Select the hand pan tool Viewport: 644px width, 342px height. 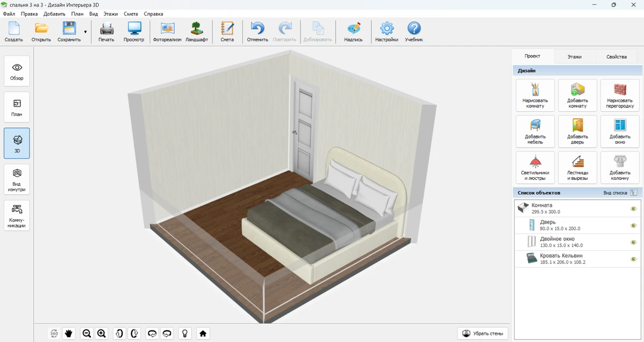pos(69,333)
